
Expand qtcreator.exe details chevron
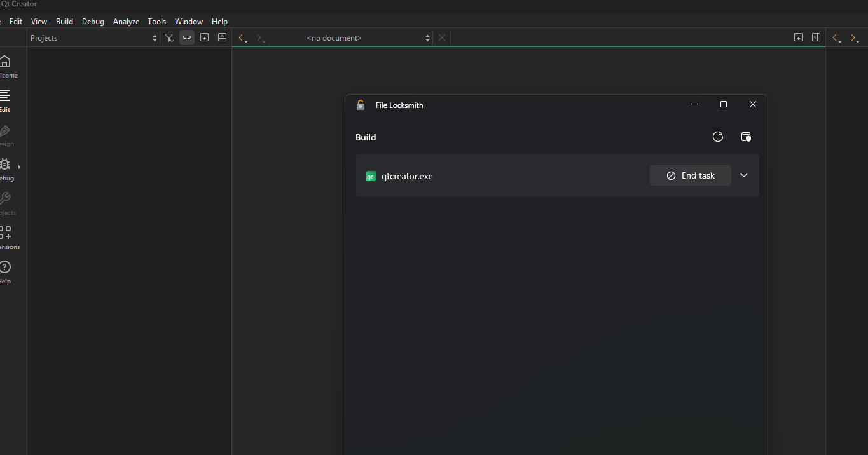coord(744,175)
